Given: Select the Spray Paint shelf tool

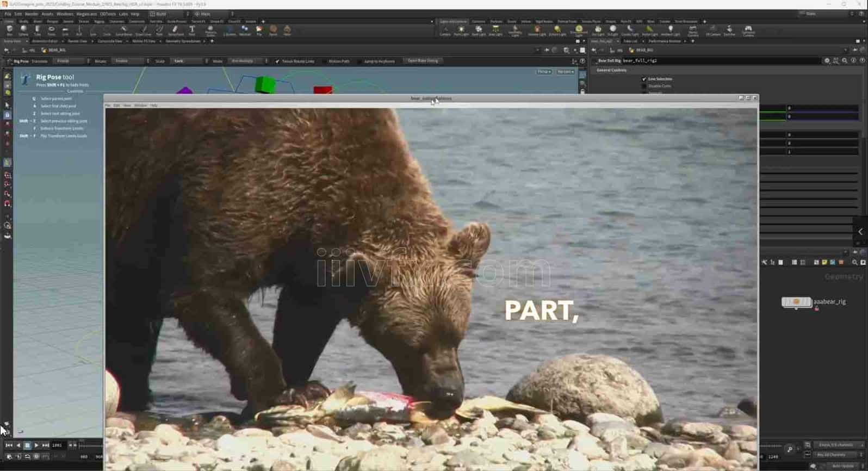Looking at the screenshot, I should (176, 30).
